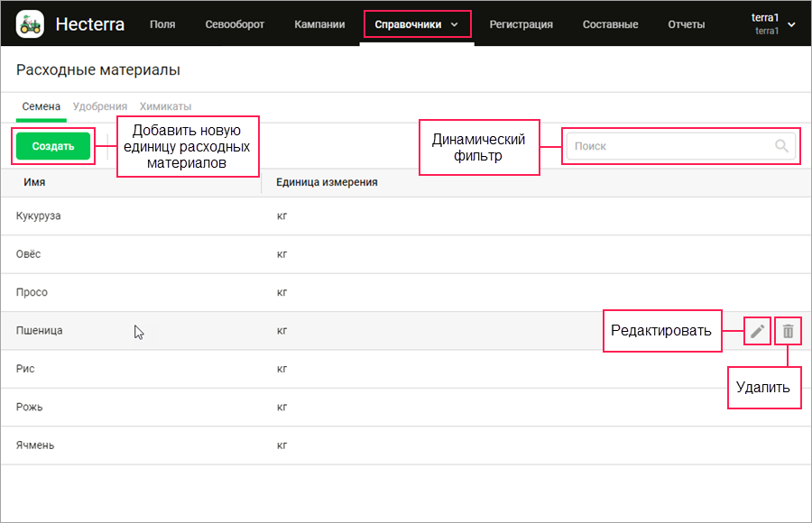Select the Кукуруза row
This screenshot has height=523, width=812.
[x=39, y=216]
